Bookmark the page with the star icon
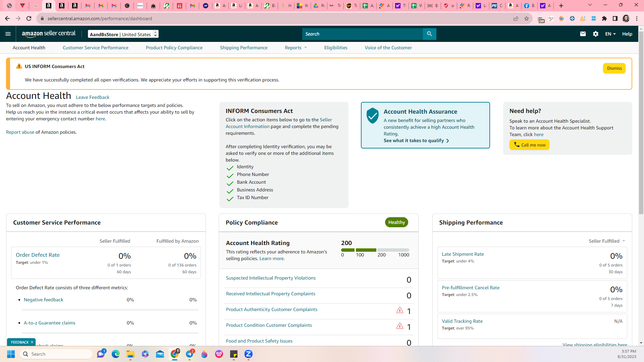Image resolution: width=644 pixels, height=362 pixels. [526, 18]
